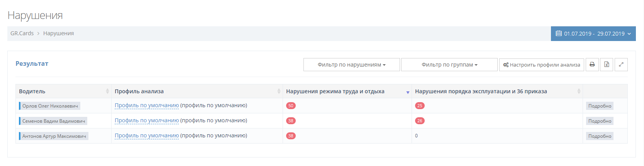This screenshot has height=166, width=644.
Task: Open the Фильтр по нарушениям dropdown
Action: 351,65
